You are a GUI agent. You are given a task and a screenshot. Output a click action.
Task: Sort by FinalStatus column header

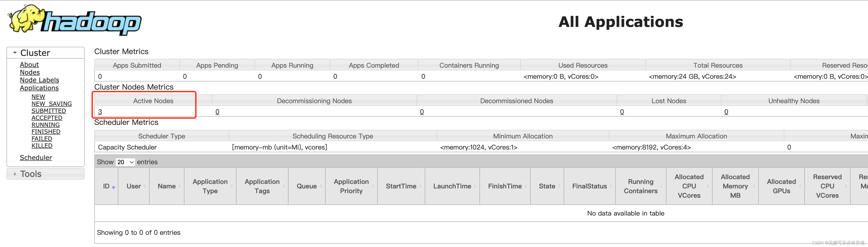tap(589, 186)
